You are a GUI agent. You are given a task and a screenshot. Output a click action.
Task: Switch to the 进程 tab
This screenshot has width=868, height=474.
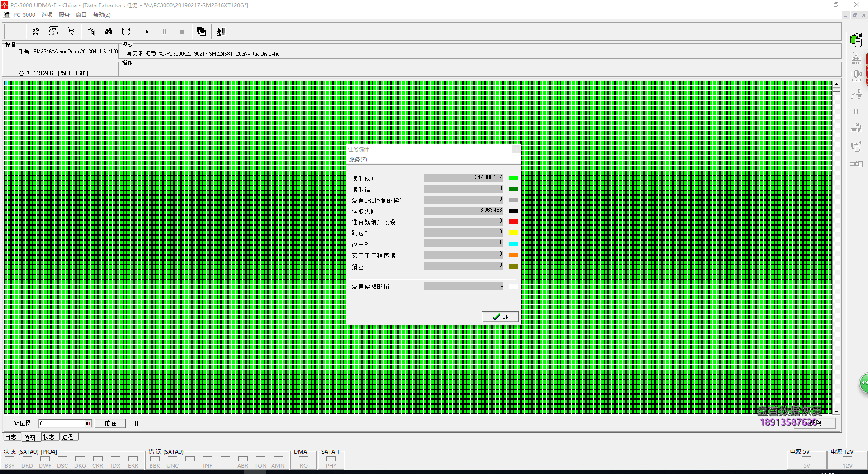68,437
